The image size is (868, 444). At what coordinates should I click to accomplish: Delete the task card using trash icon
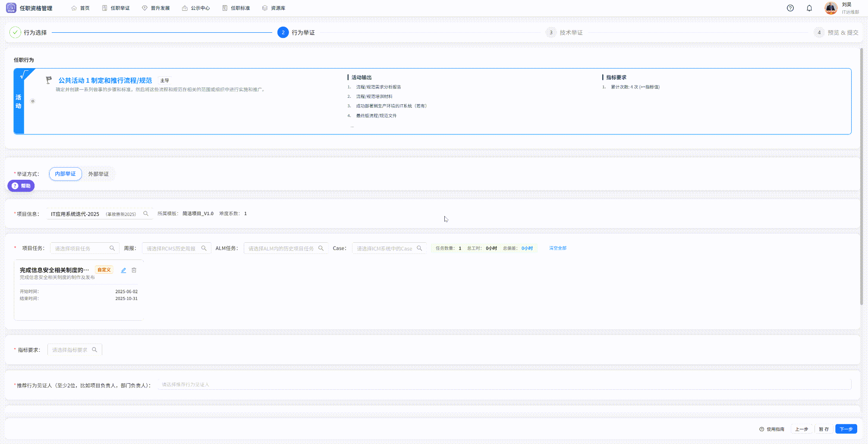click(x=134, y=270)
